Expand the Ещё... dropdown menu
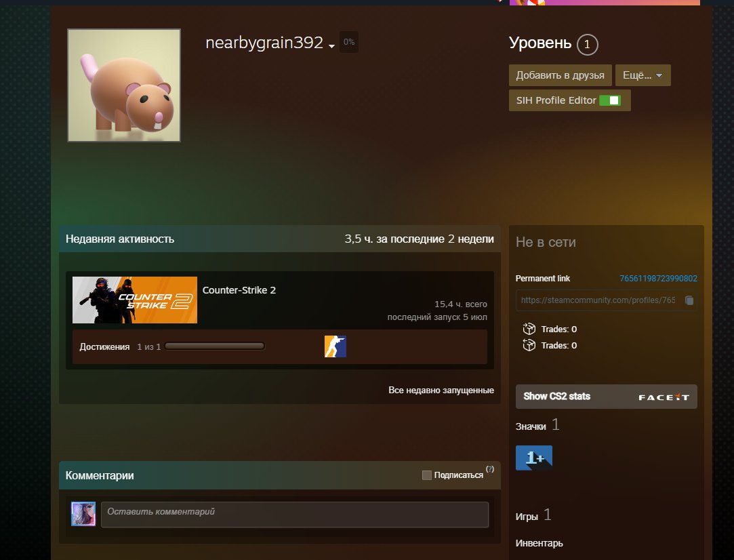 [x=643, y=75]
